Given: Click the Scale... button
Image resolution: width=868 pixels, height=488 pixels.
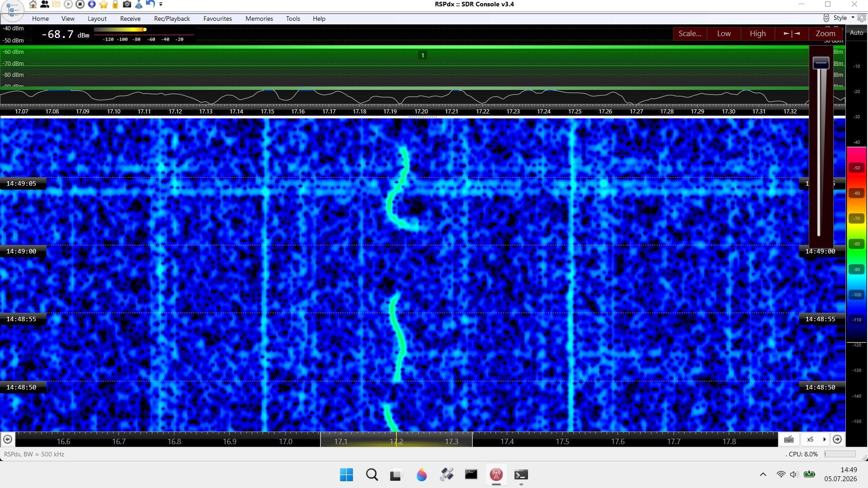Looking at the screenshot, I should [690, 33].
